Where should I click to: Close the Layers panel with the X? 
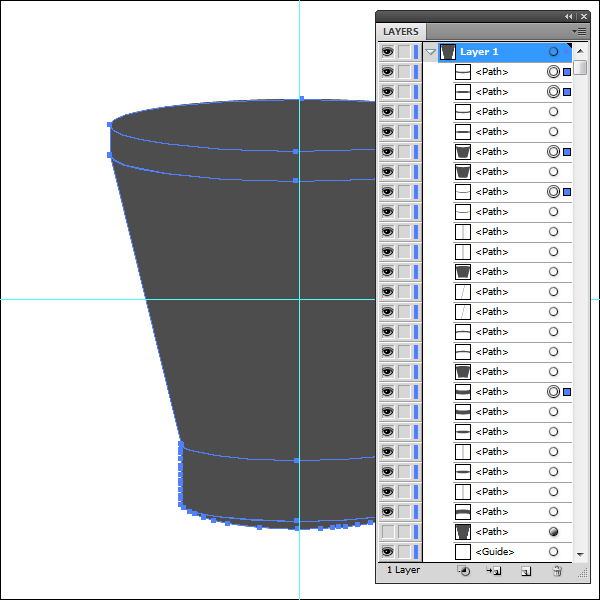(584, 16)
